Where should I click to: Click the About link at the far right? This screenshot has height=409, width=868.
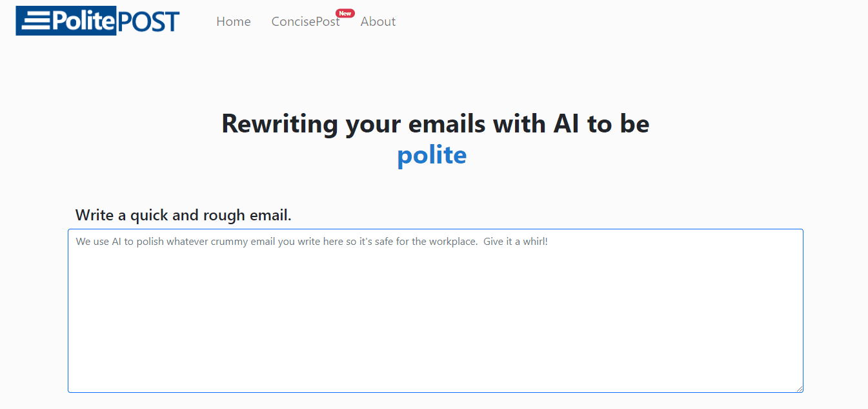coord(378,21)
